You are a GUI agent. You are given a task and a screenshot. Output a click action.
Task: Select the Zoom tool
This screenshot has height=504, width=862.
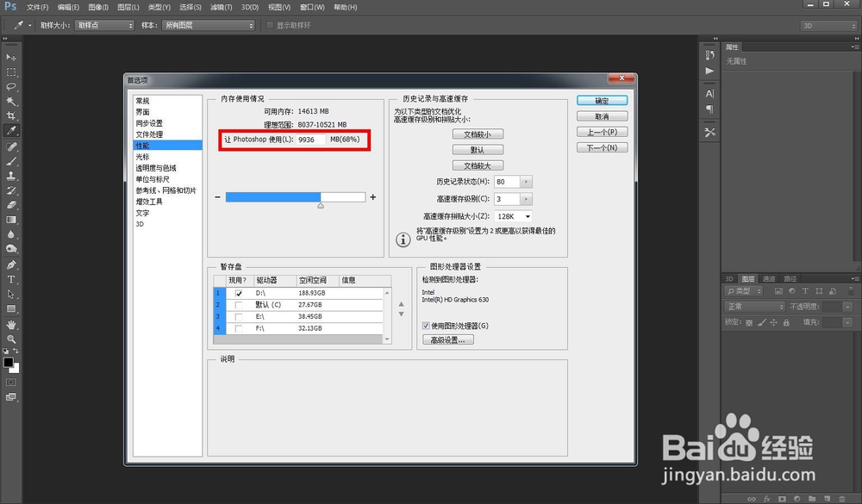(x=11, y=339)
